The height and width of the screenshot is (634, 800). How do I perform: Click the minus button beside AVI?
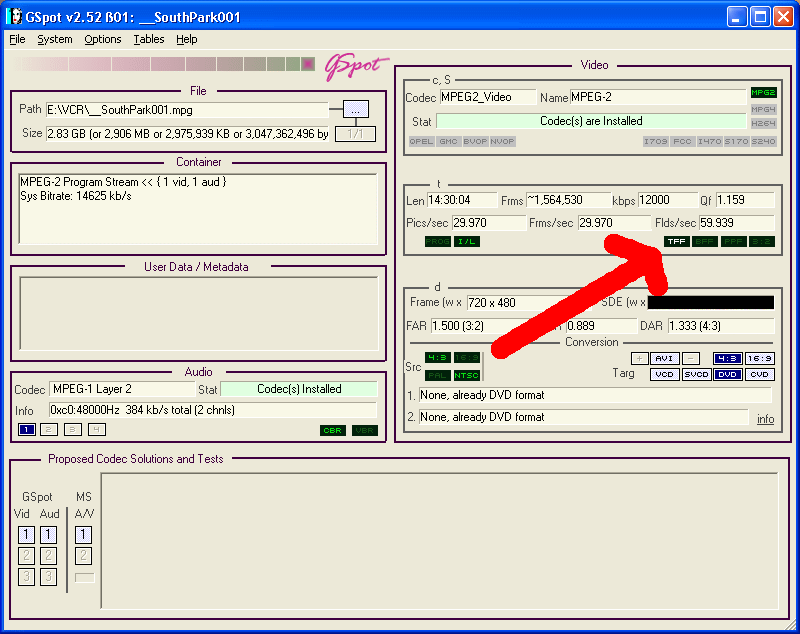691,359
